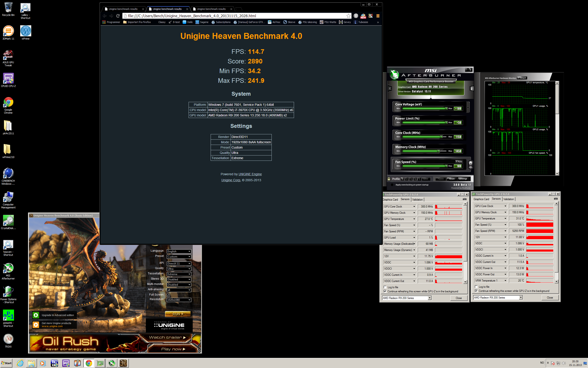
Task: Switch to first Unigine benchmark results tab
Action: 124,9
